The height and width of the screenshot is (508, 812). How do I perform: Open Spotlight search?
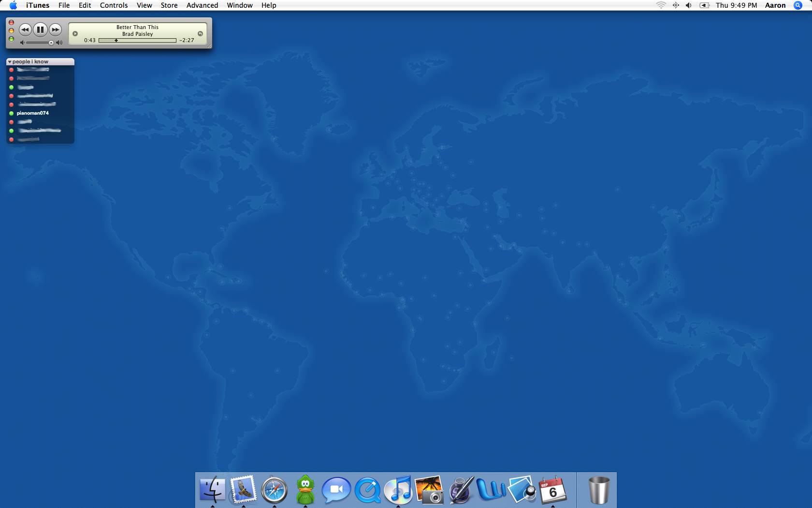798,5
